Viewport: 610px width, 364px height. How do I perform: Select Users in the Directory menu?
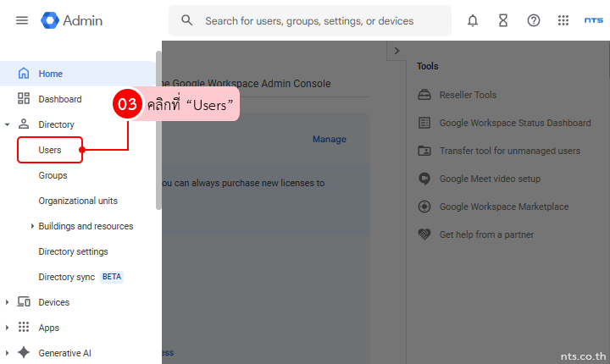(x=50, y=150)
